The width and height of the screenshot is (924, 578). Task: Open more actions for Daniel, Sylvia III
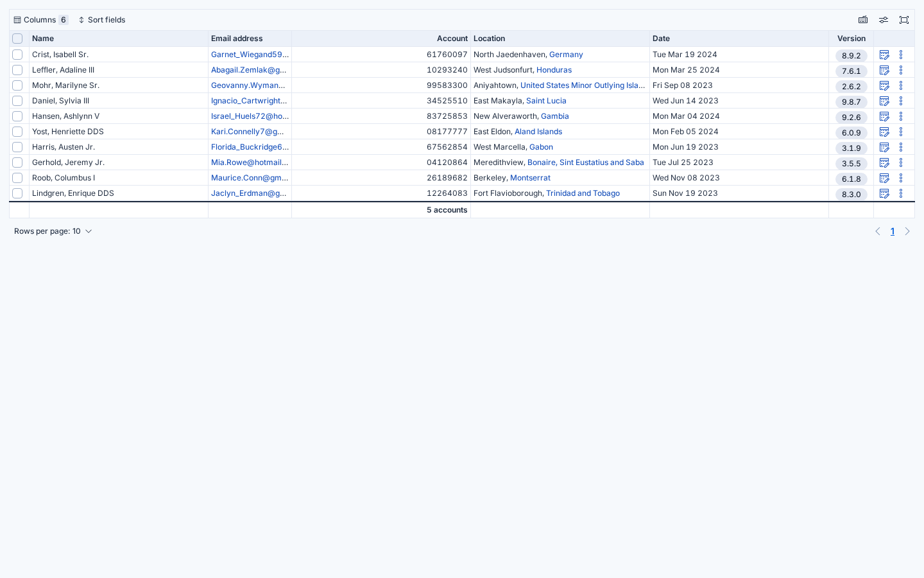[901, 101]
